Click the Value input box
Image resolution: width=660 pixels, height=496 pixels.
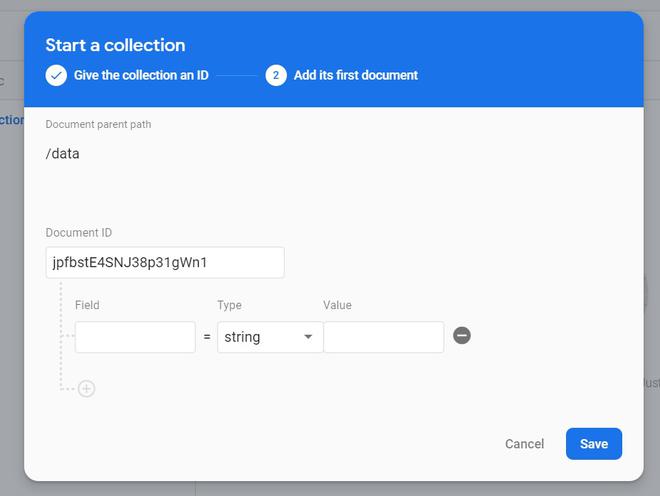click(x=383, y=337)
